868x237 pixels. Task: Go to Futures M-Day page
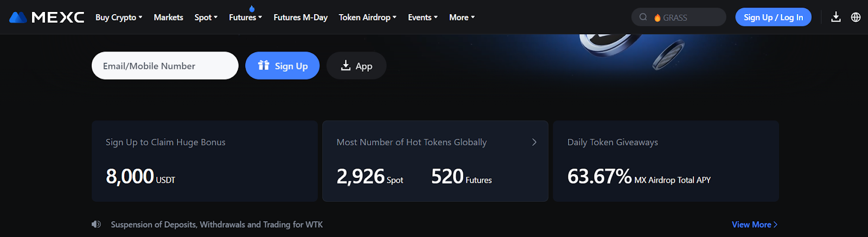pos(301,17)
